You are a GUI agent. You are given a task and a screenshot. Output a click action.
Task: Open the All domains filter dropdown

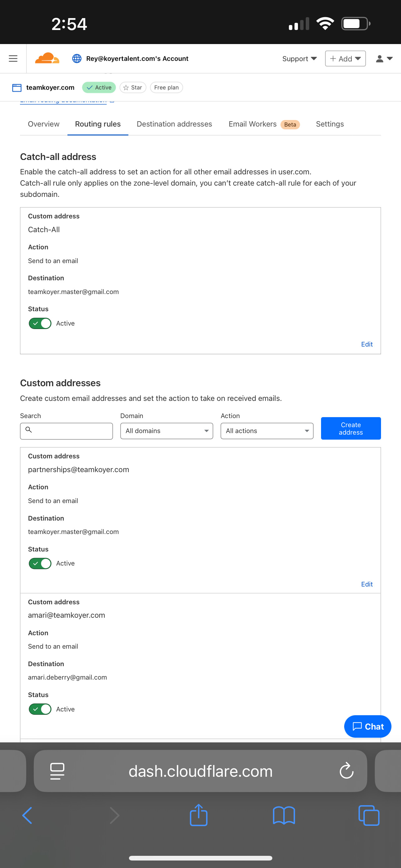pyautogui.click(x=167, y=431)
